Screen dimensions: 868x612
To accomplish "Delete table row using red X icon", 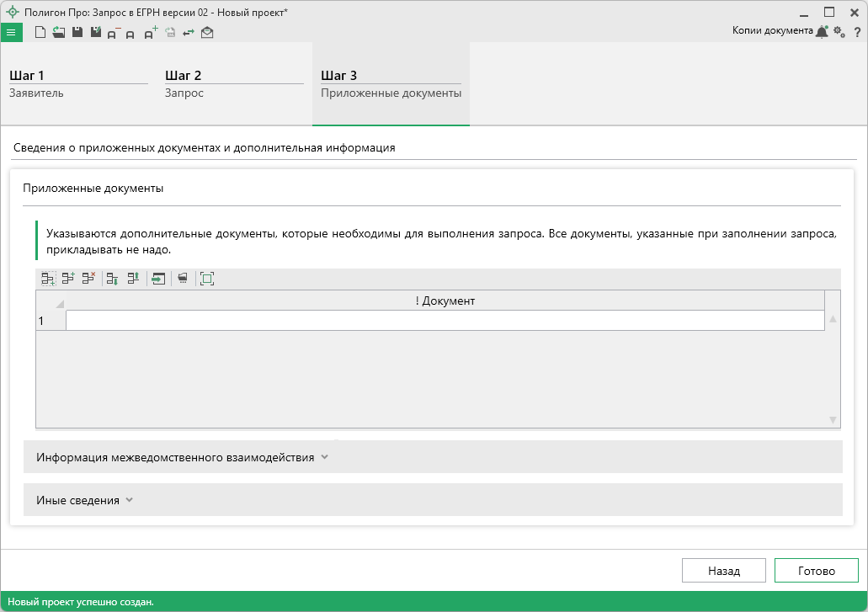I will coord(89,279).
